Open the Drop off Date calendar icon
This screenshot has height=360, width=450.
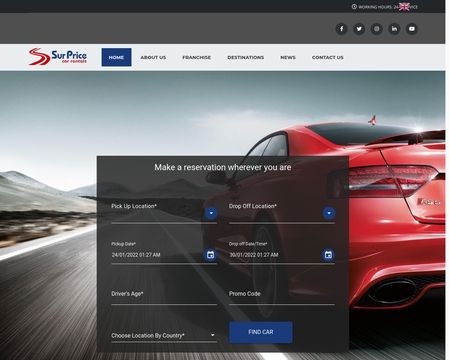[x=328, y=255]
